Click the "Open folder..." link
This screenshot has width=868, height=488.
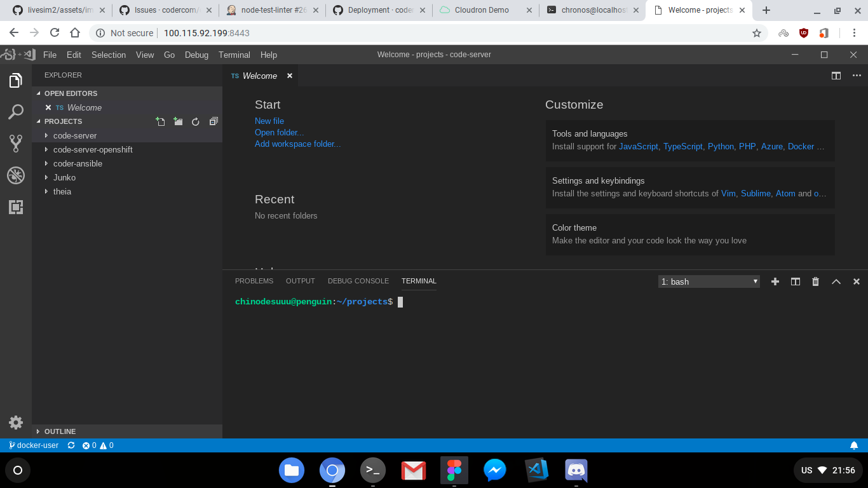[x=279, y=132]
